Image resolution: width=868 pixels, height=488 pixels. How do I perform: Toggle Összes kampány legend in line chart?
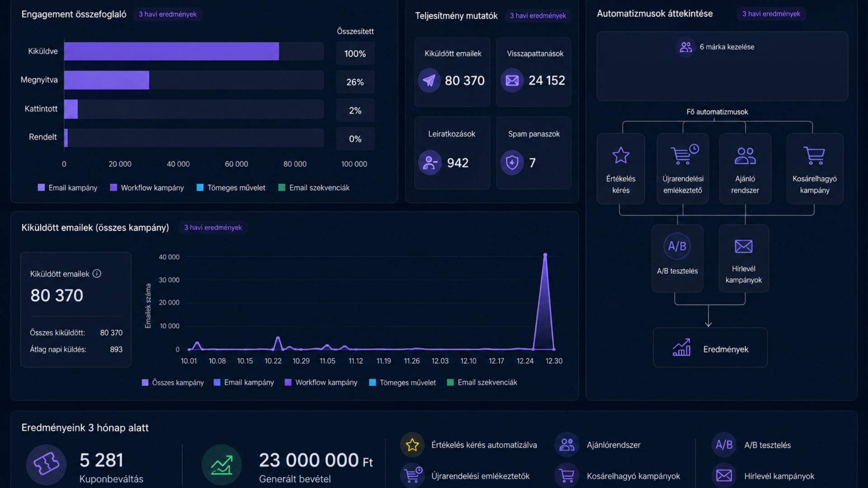coord(173,383)
